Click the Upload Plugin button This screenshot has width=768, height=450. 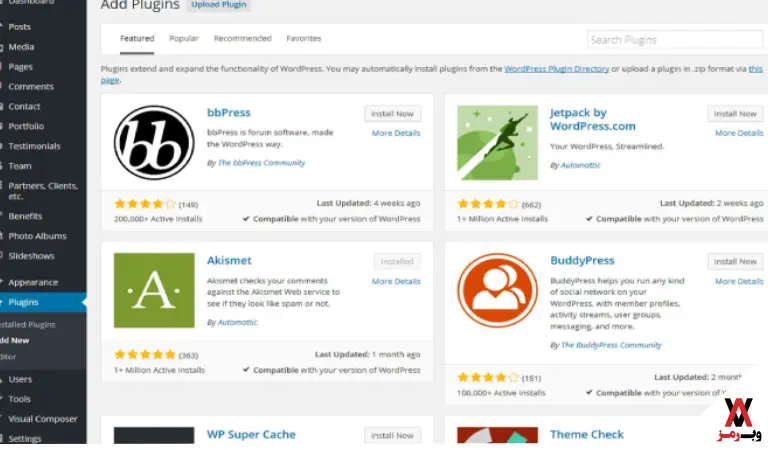[x=218, y=4]
